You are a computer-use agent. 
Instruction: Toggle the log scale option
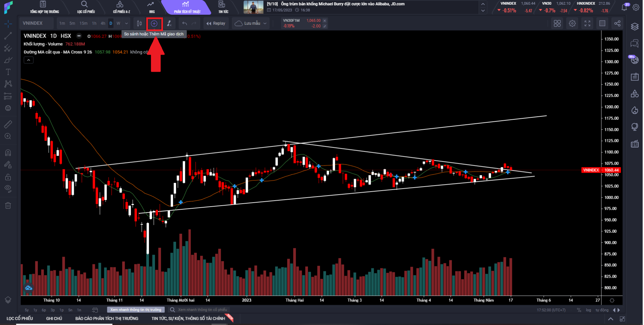point(588,310)
